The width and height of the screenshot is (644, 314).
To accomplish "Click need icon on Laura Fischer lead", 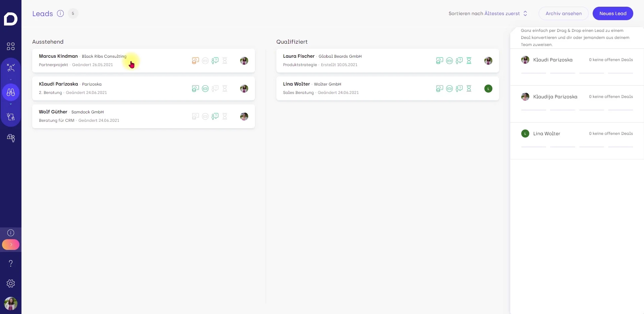I will [x=459, y=61].
